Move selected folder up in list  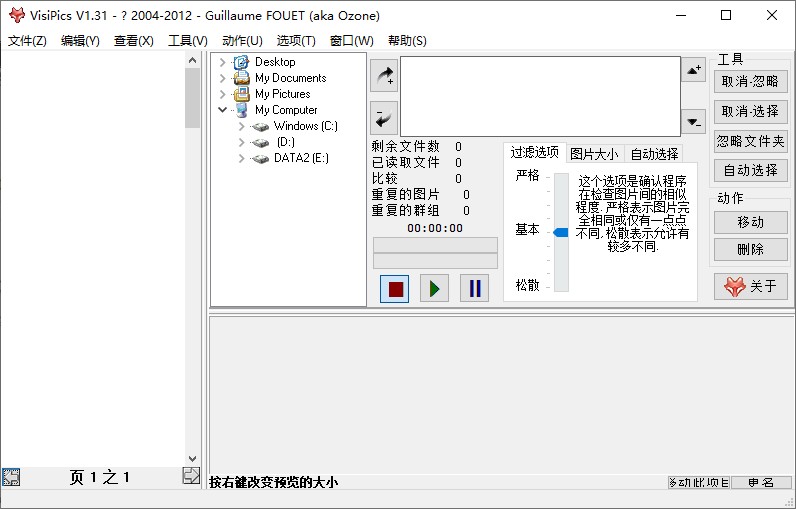click(x=694, y=70)
